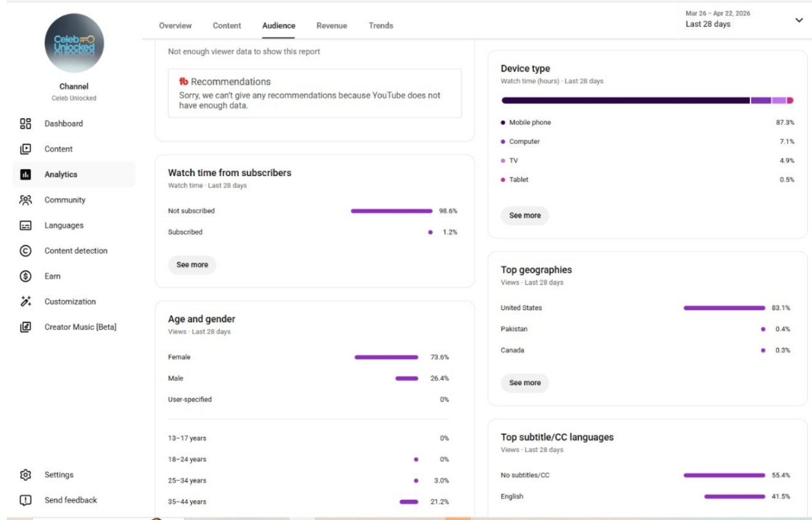Click the Celeb Unlocked channel avatar
This screenshot has height=520, width=812.
point(74,43)
